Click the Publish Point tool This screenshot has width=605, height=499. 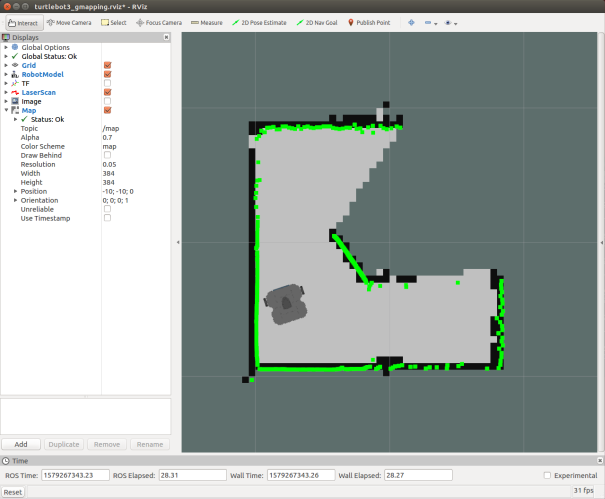[370, 22]
